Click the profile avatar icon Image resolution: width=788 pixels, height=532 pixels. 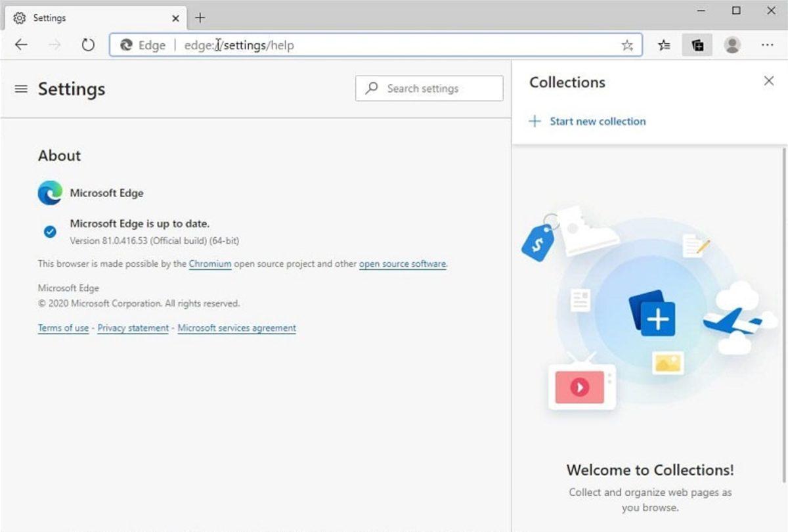click(x=732, y=45)
